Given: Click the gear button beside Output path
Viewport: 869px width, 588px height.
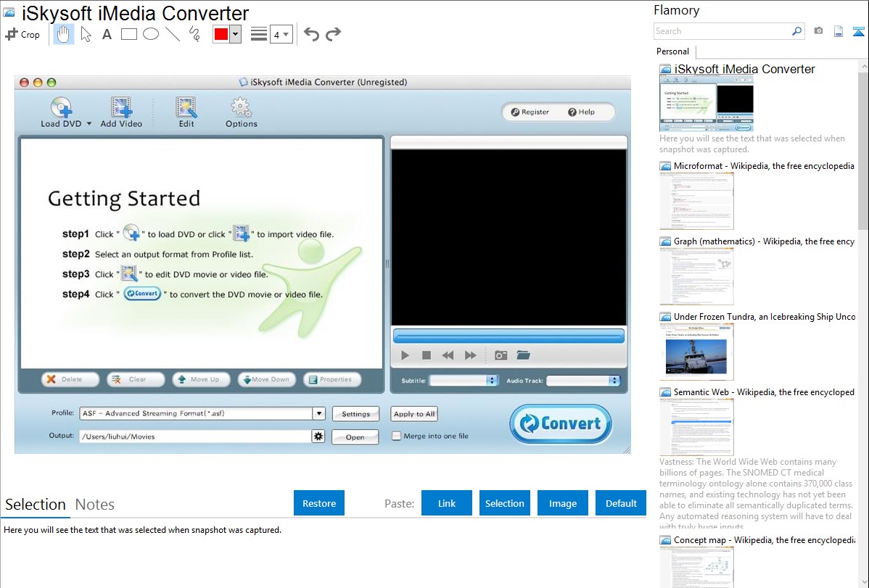Looking at the screenshot, I should coord(318,436).
